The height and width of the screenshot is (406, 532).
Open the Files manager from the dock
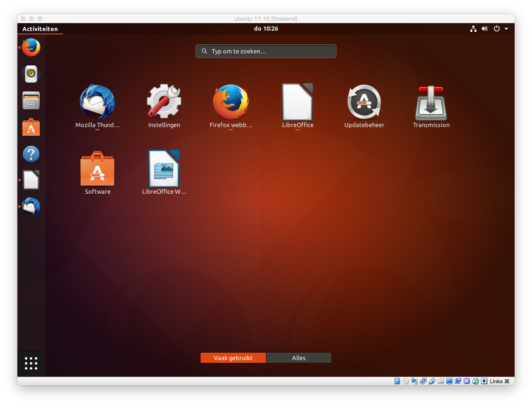[x=31, y=101]
